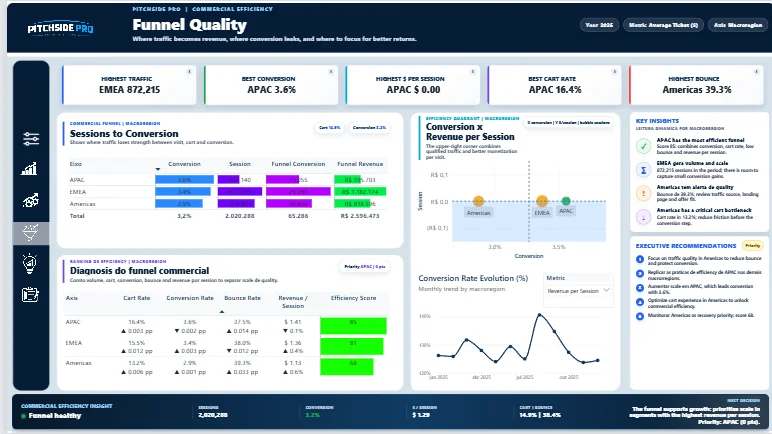Click the Conversion 3.2% pill badge

(369, 128)
